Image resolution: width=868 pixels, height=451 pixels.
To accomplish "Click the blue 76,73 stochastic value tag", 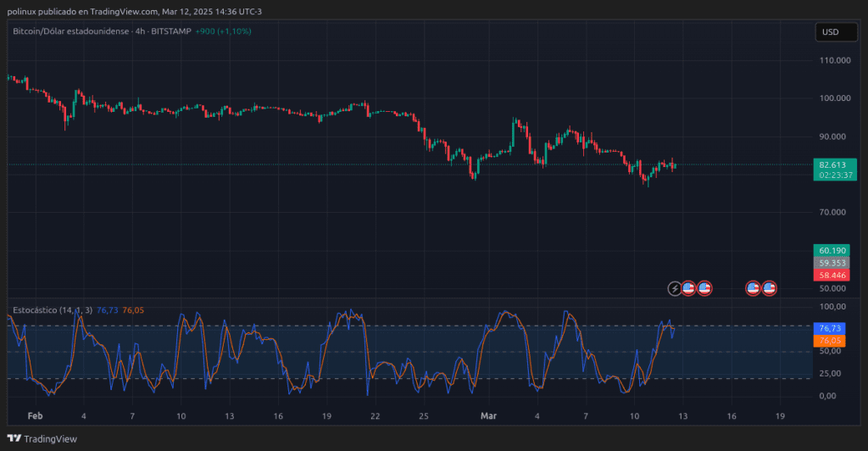I will [x=830, y=328].
